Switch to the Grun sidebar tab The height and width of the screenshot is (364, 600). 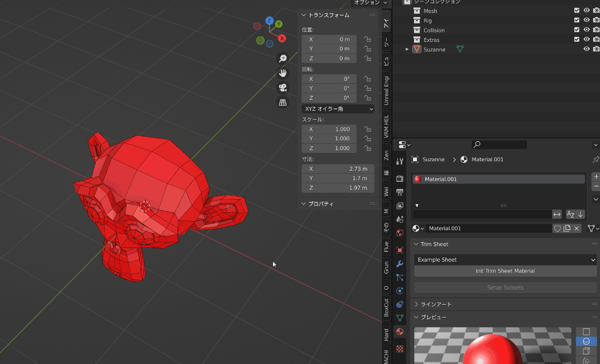(386, 268)
